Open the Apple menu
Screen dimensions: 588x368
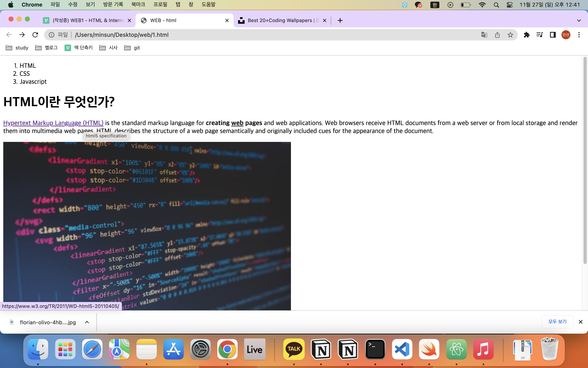click(11, 5)
